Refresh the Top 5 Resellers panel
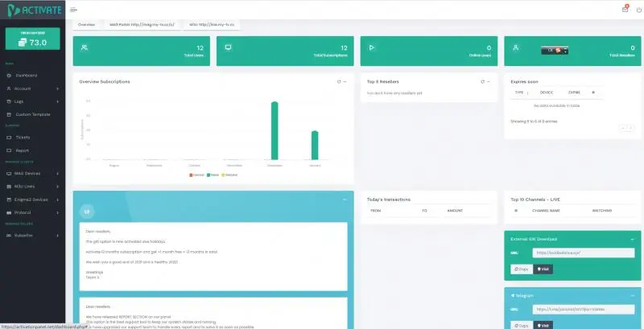 click(482, 81)
